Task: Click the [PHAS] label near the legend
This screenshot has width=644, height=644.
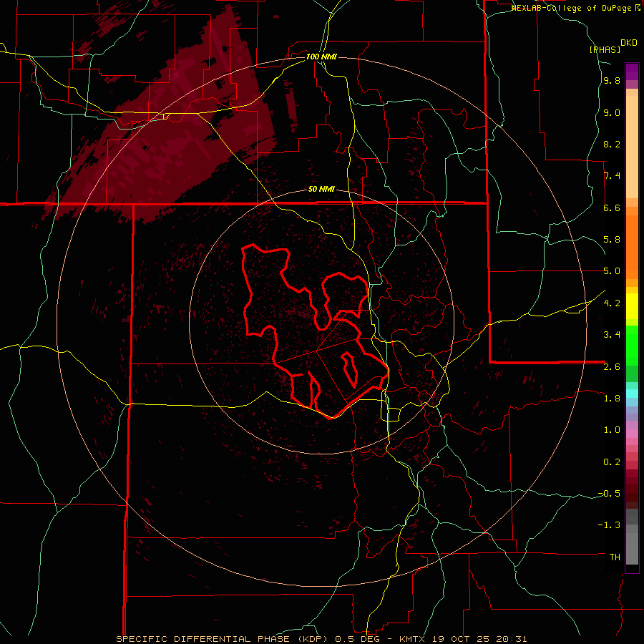Action: [605, 49]
